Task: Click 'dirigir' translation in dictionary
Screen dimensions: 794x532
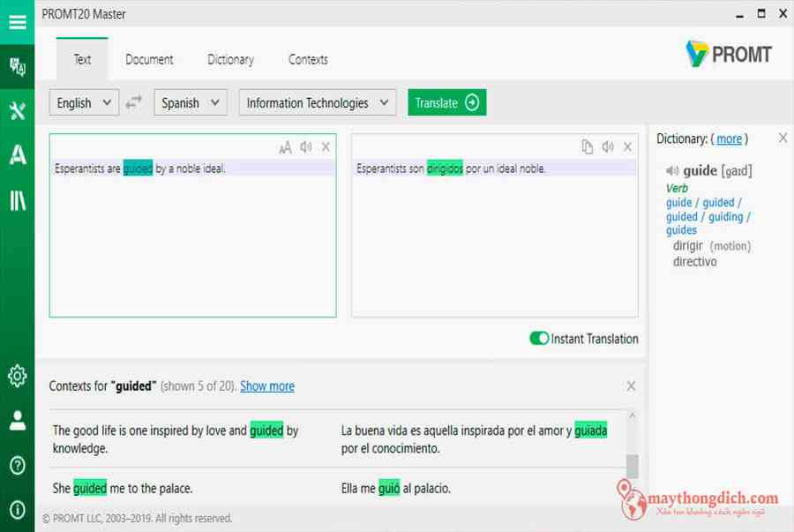Action: pyautogui.click(x=687, y=246)
